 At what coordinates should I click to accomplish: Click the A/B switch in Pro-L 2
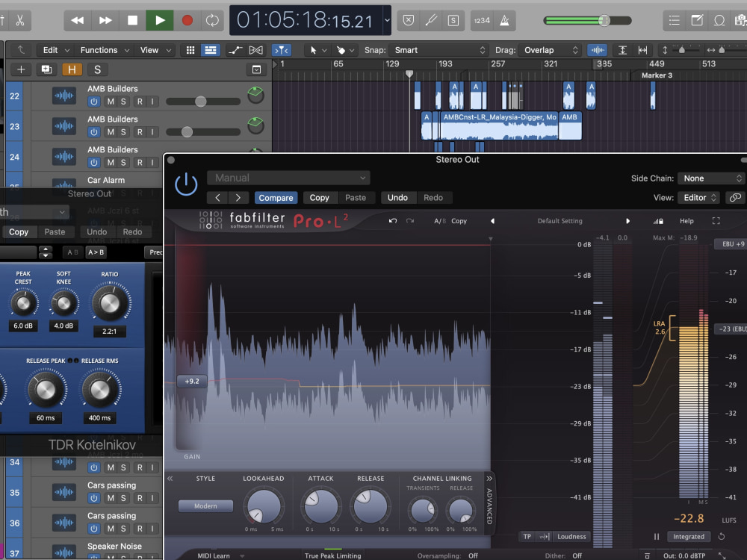point(440,221)
